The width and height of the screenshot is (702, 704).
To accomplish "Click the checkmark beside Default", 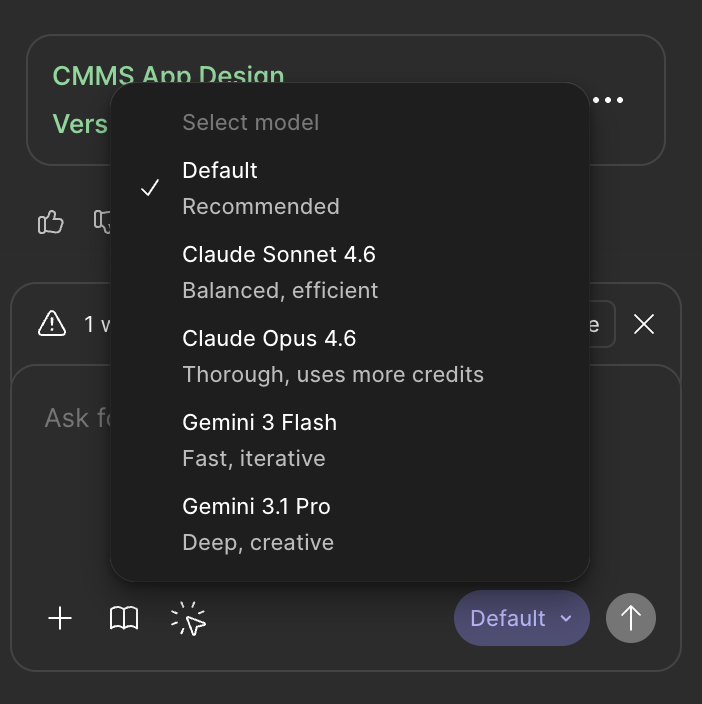I will (x=150, y=188).
